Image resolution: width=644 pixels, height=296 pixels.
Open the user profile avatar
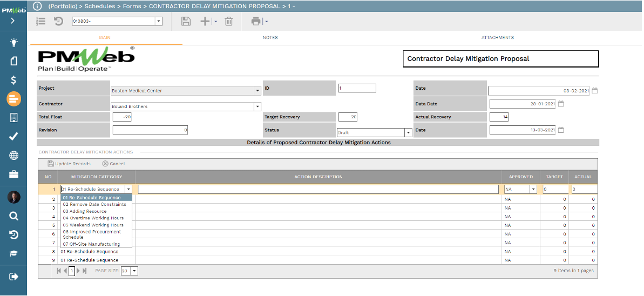pos(13,197)
